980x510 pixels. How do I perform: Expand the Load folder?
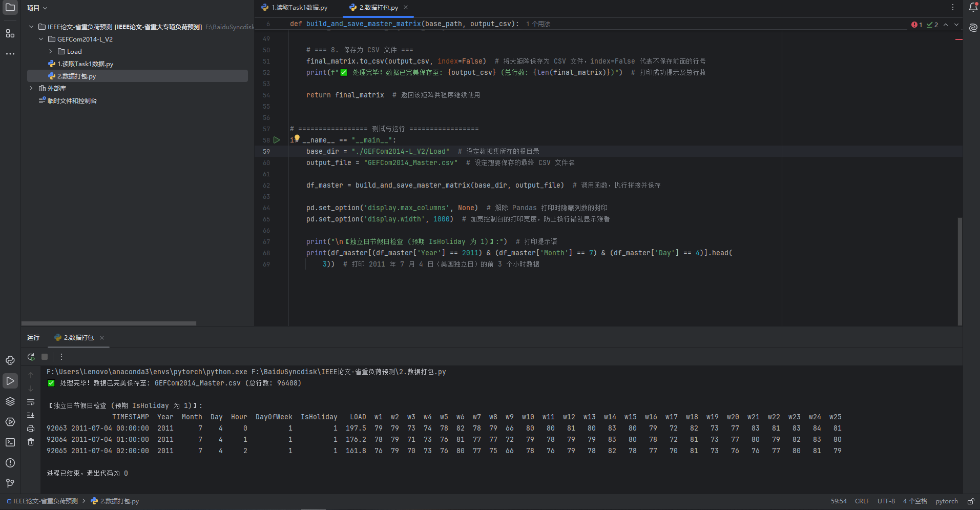(x=50, y=51)
